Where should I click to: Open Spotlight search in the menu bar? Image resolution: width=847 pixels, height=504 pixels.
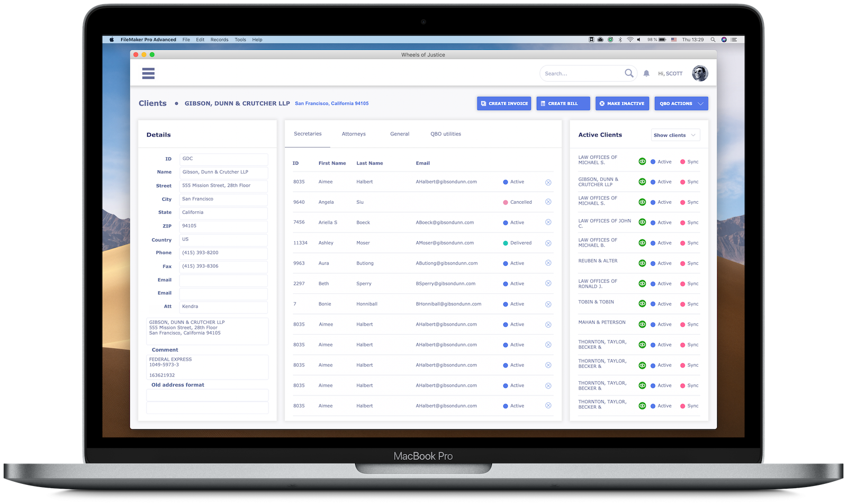(713, 40)
